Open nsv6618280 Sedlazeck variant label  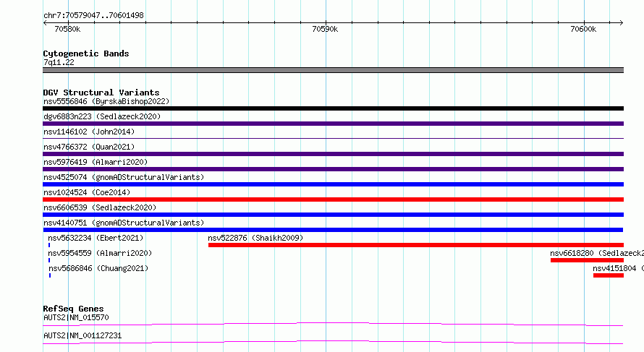[597, 253]
